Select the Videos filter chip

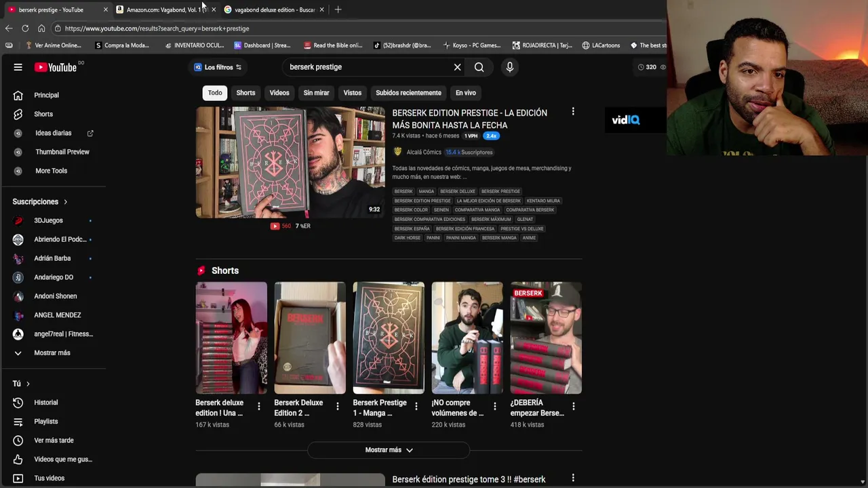279,93
